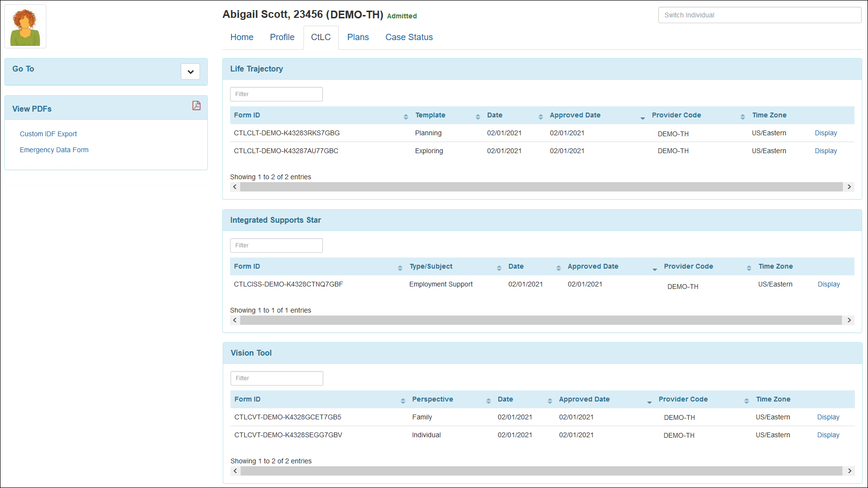This screenshot has height=488, width=868.
Task: Sort Integrated Supports Star by Form ID
Action: [400, 267]
